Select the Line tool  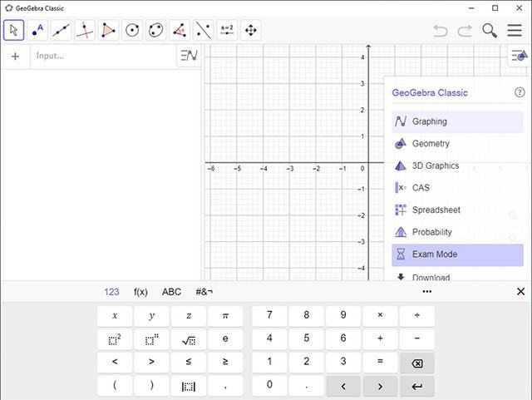pyautogui.click(x=61, y=30)
